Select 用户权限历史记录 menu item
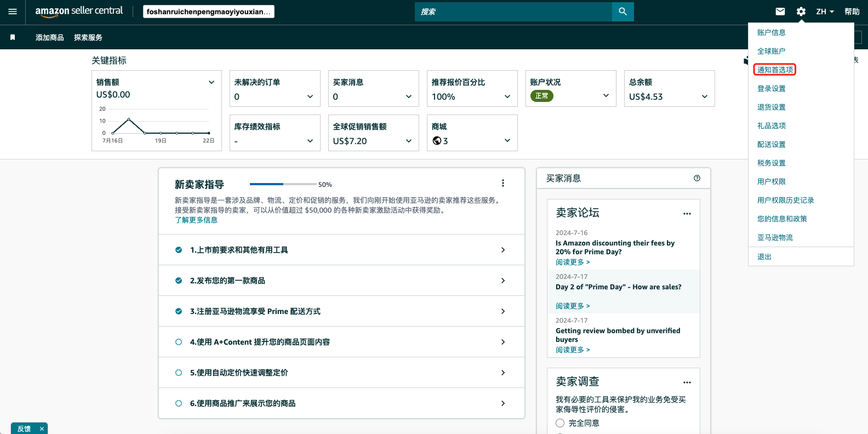The image size is (868, 434). pyautogui.click(x=786, y=200)
